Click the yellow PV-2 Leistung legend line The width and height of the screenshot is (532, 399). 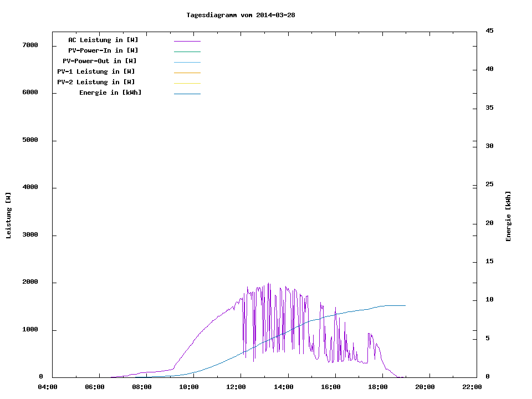click(x=187, y=83)
